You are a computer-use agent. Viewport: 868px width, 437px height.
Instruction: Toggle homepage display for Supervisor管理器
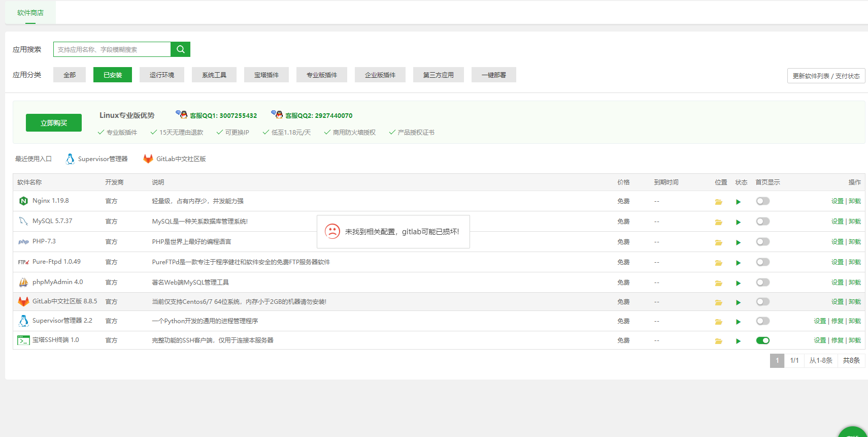(x=762, y=321)
